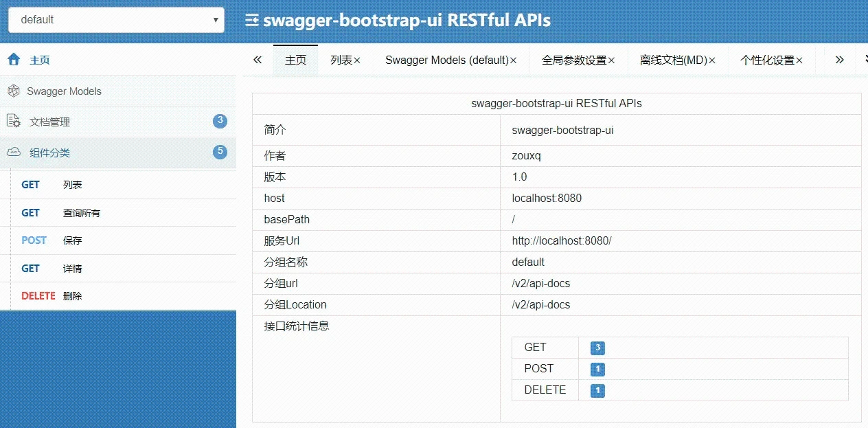
Task: Toggle sidebar via menu icon beside title
Action: 252,20
